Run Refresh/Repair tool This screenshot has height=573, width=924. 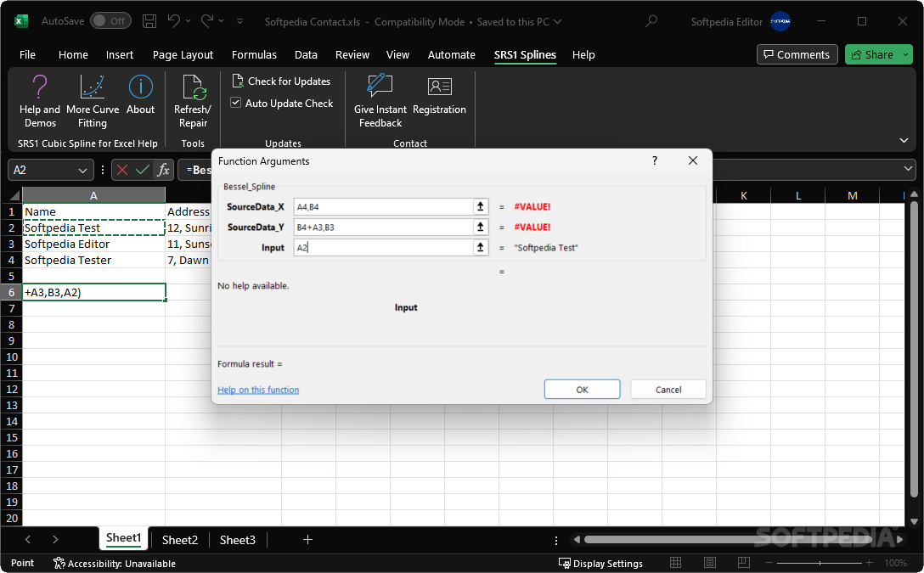193,101
